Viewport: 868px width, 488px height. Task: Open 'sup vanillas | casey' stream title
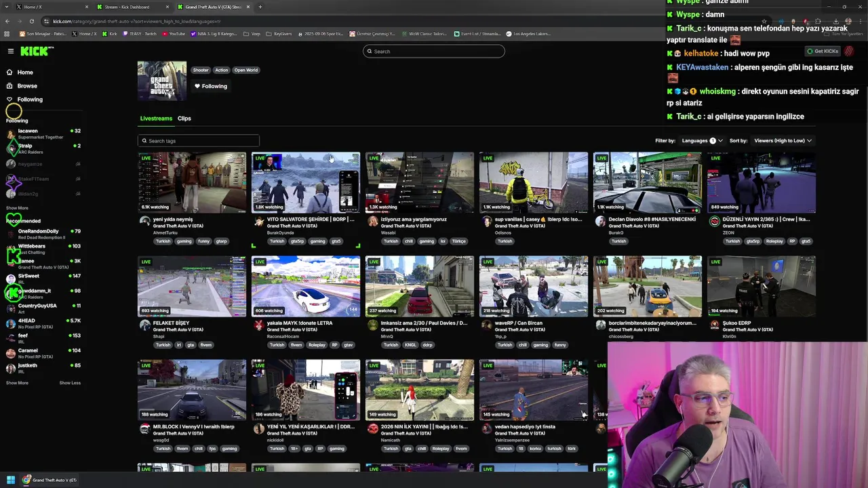click(538, 220)
